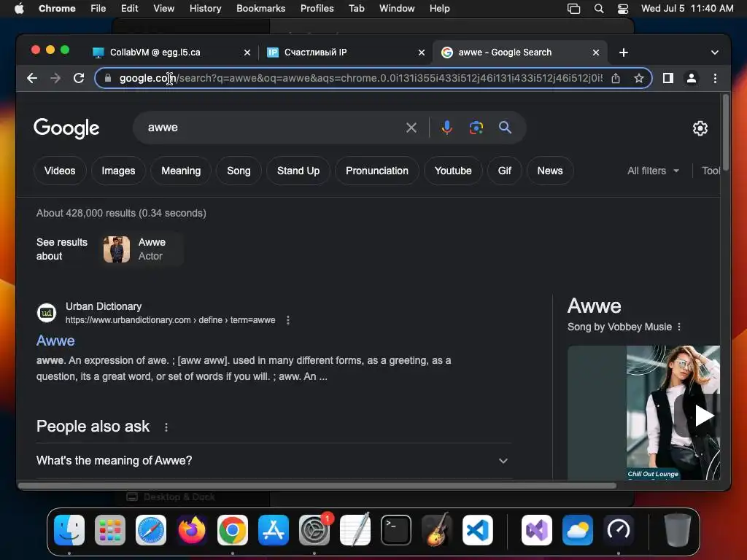Open the All filters dropdown

653,171
